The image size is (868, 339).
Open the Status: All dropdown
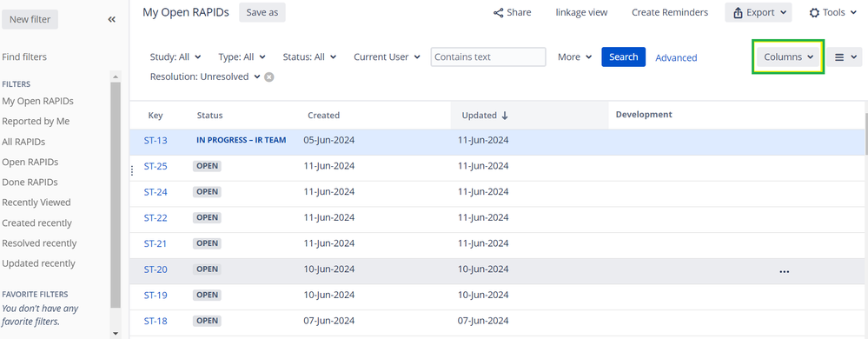(310, 56)
